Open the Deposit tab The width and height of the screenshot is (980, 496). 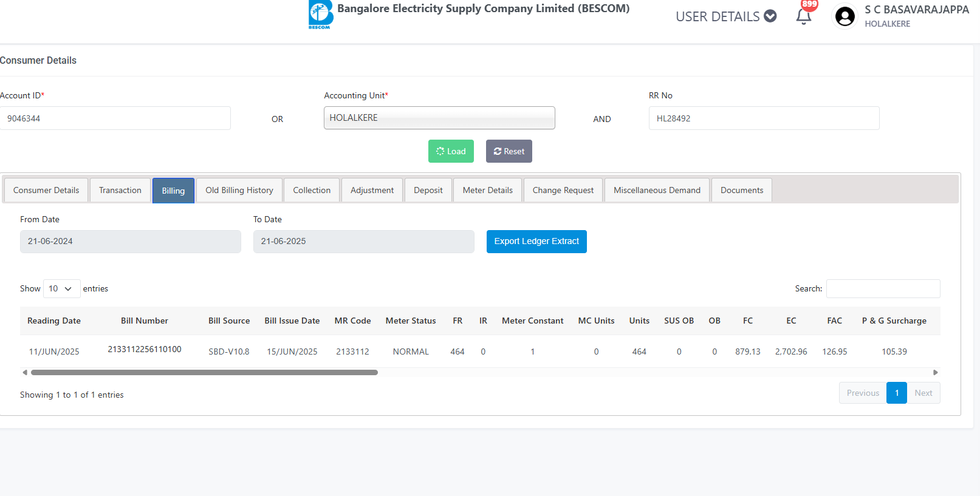click(x=428, y=190)
